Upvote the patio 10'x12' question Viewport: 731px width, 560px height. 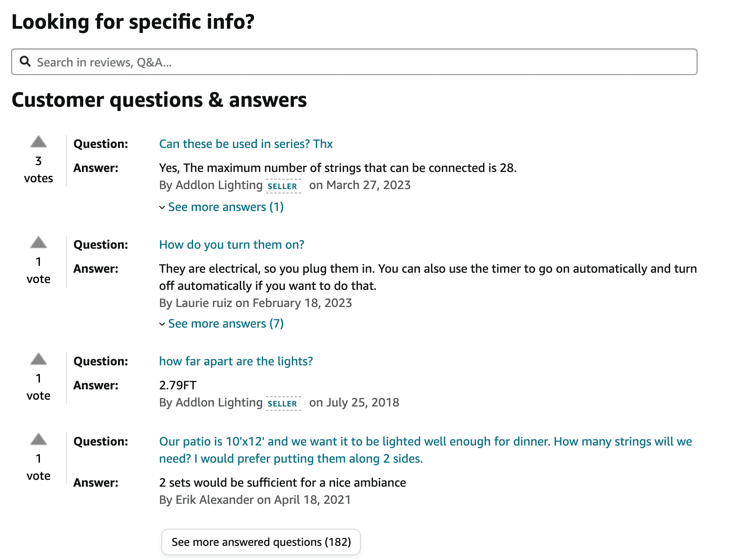click(x=39, y=439)
